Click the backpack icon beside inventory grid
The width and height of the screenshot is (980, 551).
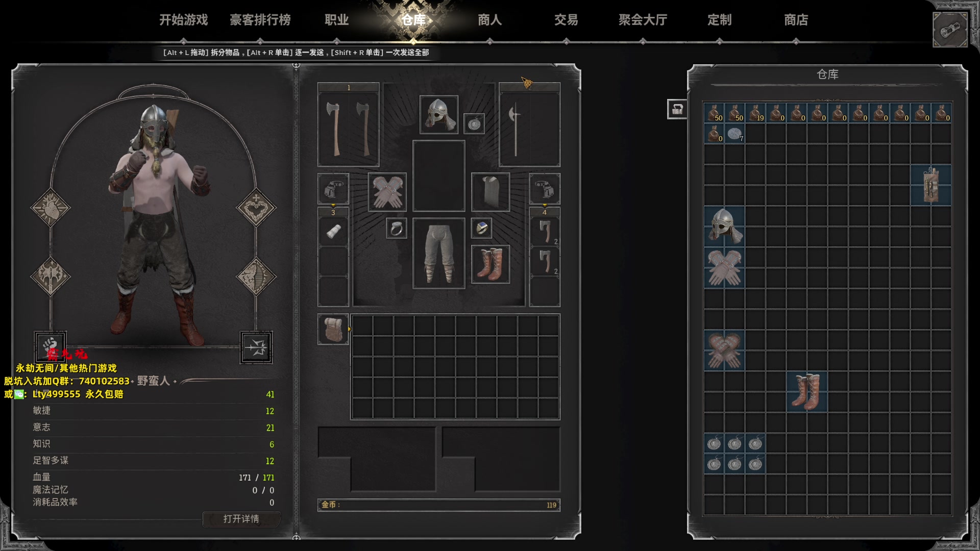(333, 329)
